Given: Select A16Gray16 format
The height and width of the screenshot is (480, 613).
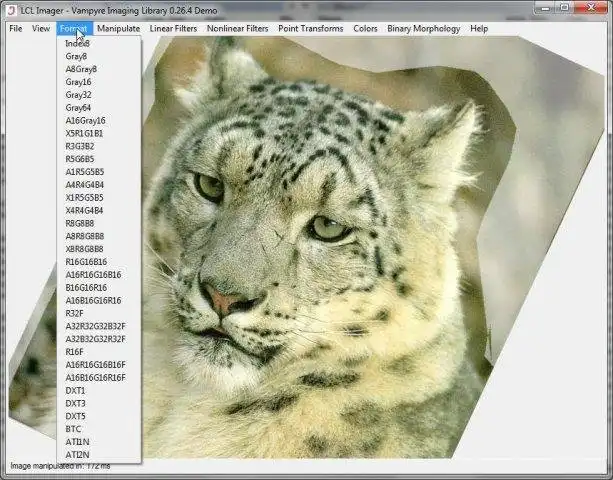Looking at the screenshot, I should 99,120.
